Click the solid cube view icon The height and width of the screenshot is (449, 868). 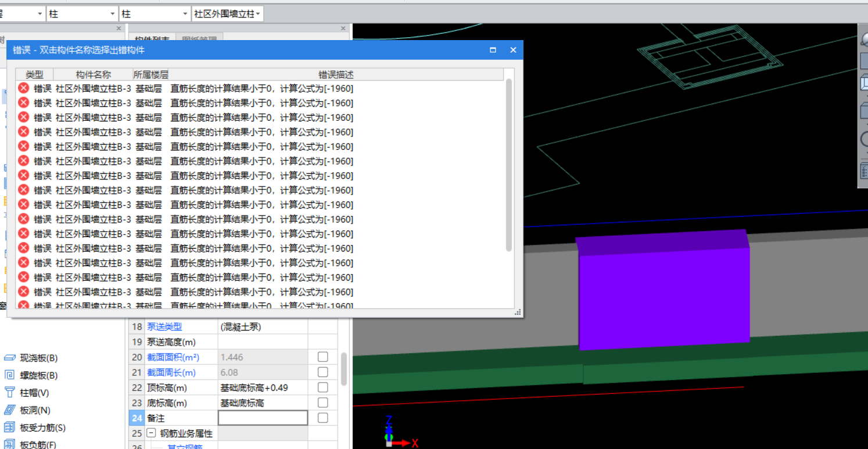864,109
